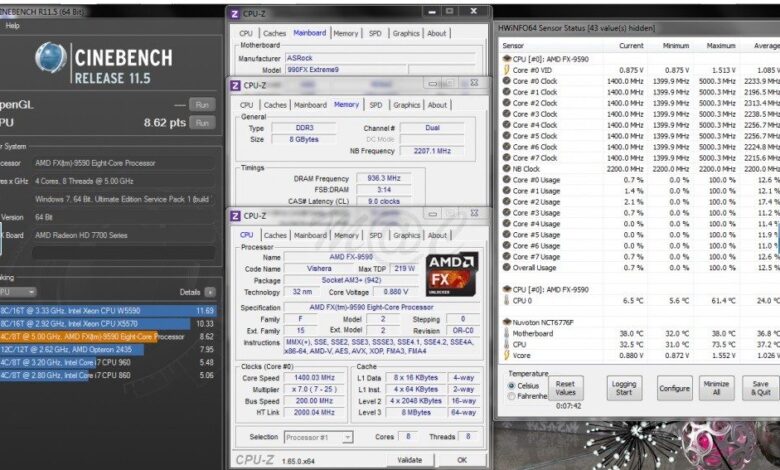This screenshot has width=780, height=470.
Task: Select the Intel Xeon X5570 ranking row
Action: point(108,323)
